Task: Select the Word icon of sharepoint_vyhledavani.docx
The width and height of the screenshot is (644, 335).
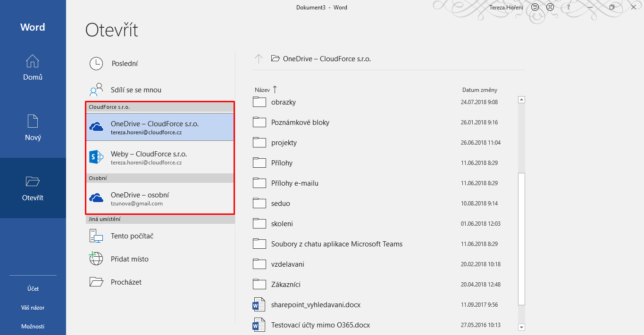Action: click(259, 305)
